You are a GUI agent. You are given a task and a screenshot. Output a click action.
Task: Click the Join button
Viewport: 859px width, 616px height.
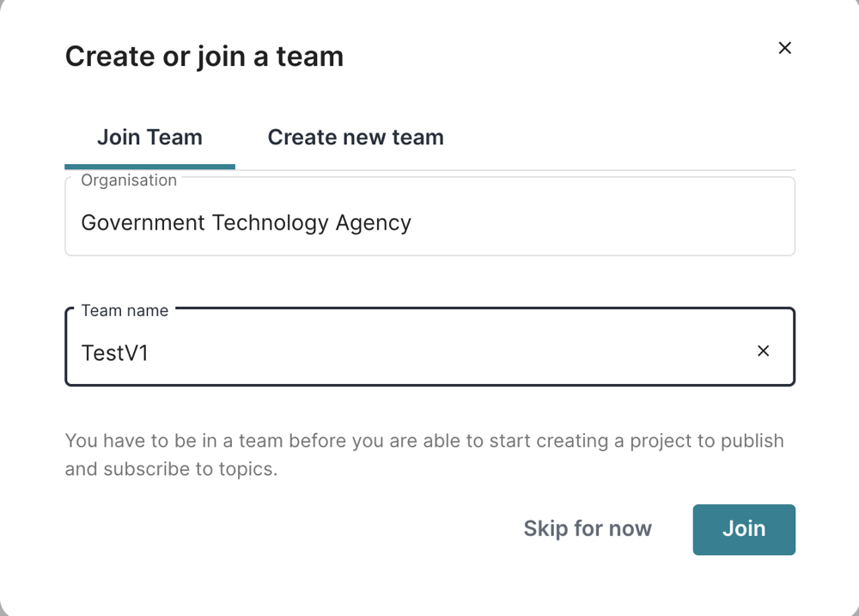tap(744, 529)
